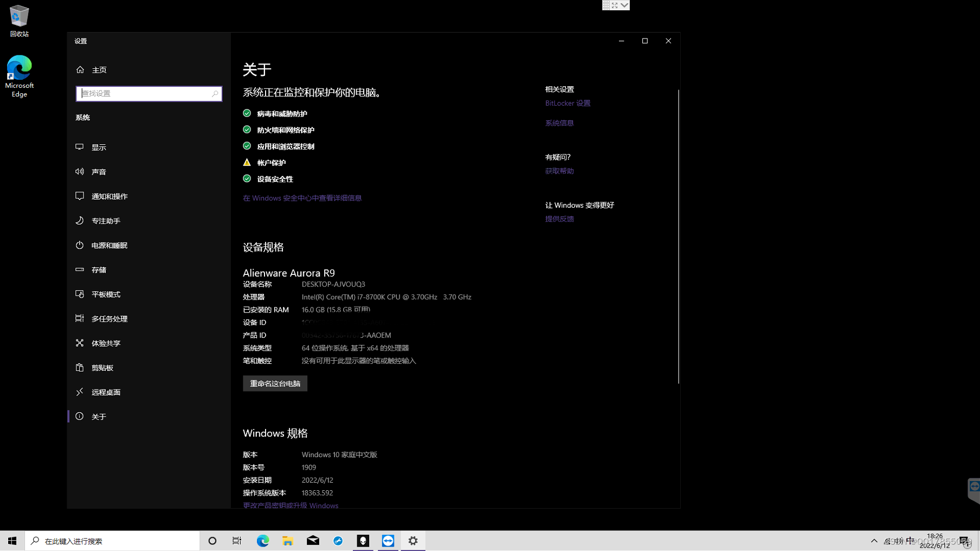Click the 关于 info icon
Image resolution: width=980 pixels, height=551 pixels.
80,416
